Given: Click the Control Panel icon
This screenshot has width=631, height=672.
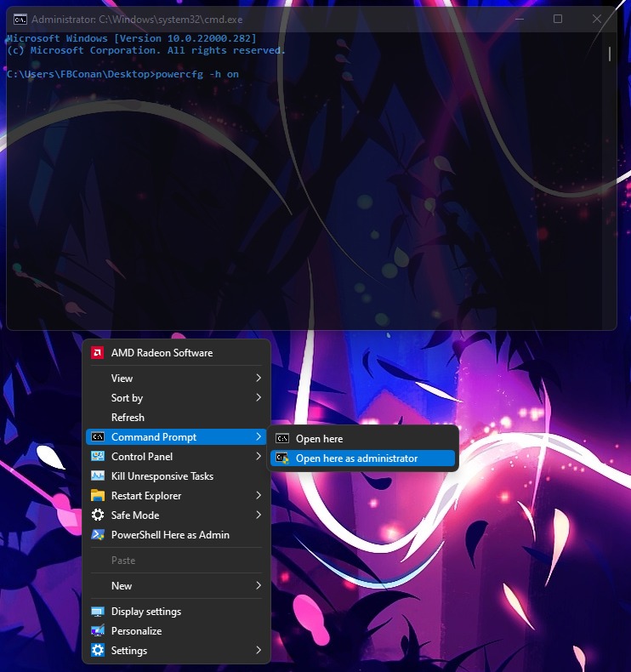Looking at the screenshot, I should [x=98, y=457].
